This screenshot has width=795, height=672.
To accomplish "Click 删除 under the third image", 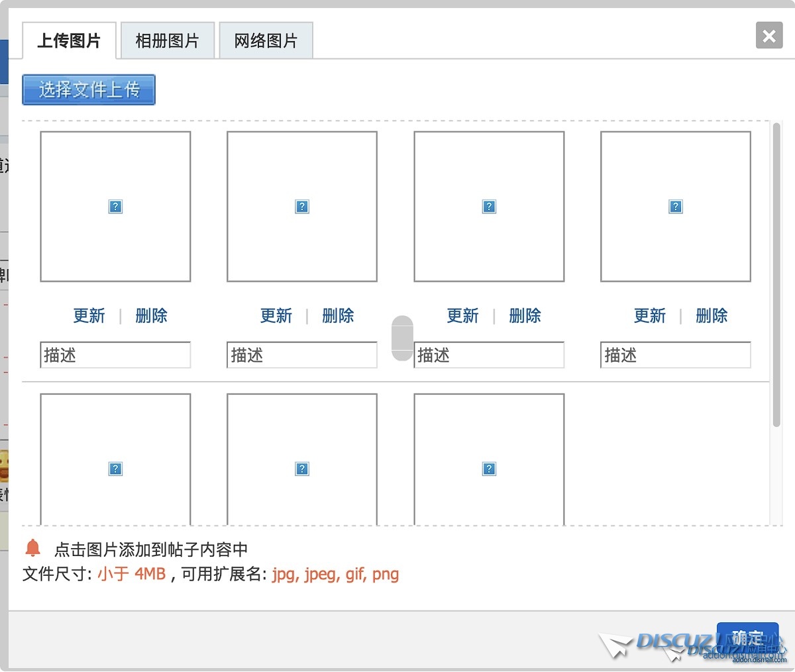I will click(x=525, y=316).
